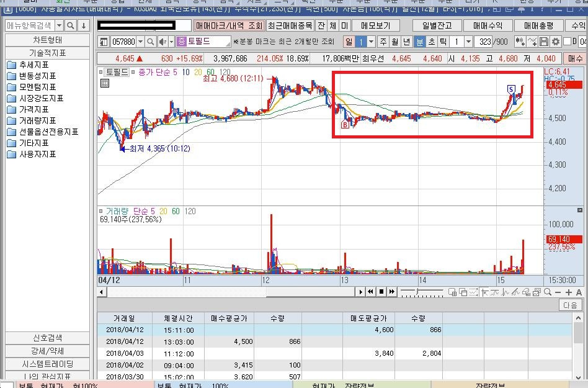
Task: Select the 일 (daily) period button
Action: point(349,41)
